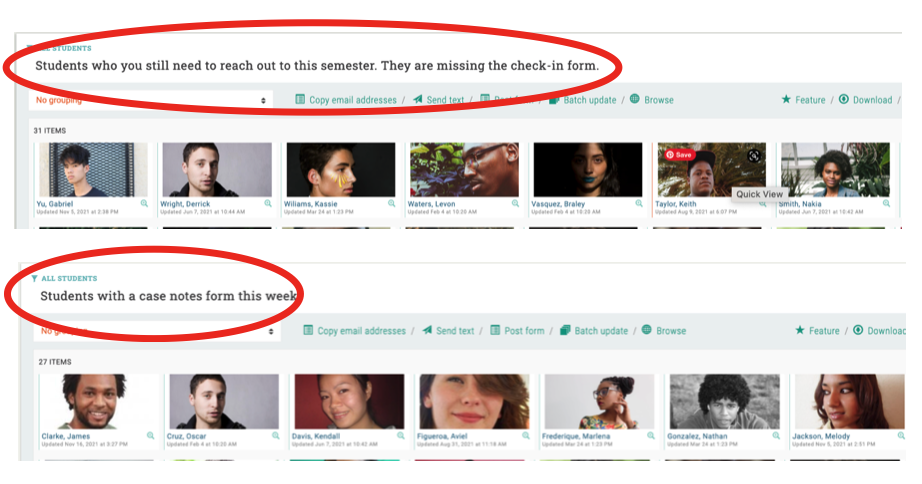Click the red Pinterest Save badge on Keith Taylor's photo
The image size is (922, 484).
coord(679,155)
